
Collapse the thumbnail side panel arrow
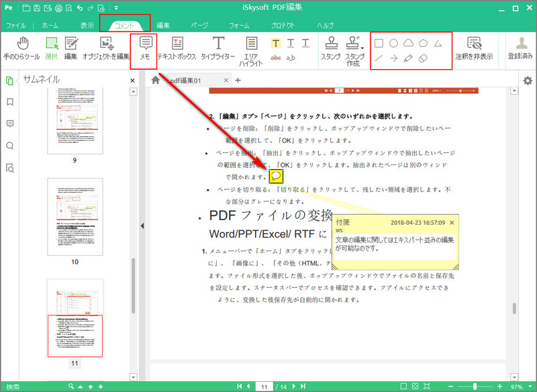pyautogui.click(x=142, y=226)
